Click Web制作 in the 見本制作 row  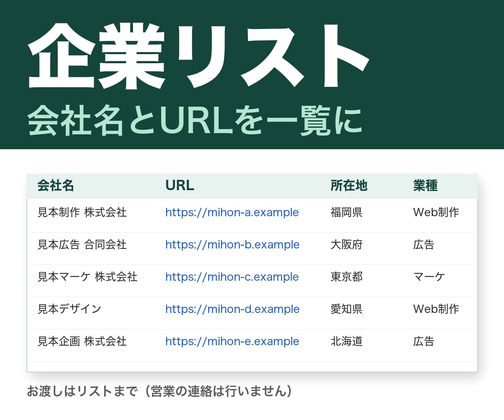436,212
